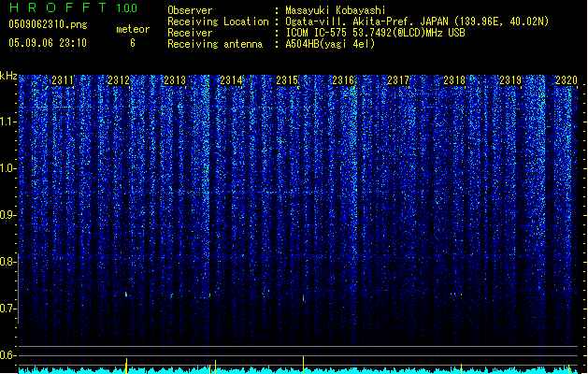
Task: Click the 2316 time marker
Action: (343, 80)
